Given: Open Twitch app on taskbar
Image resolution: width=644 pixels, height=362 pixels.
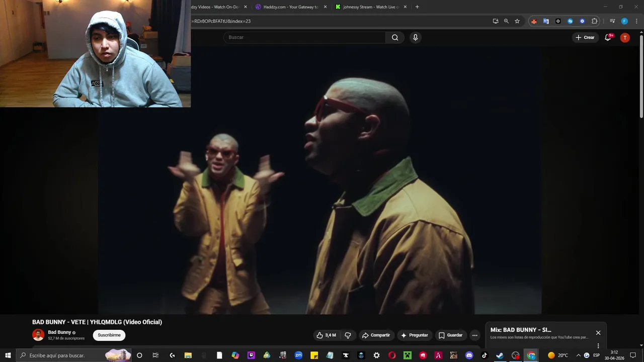Looking at the screenshot, I should (251, 355).
